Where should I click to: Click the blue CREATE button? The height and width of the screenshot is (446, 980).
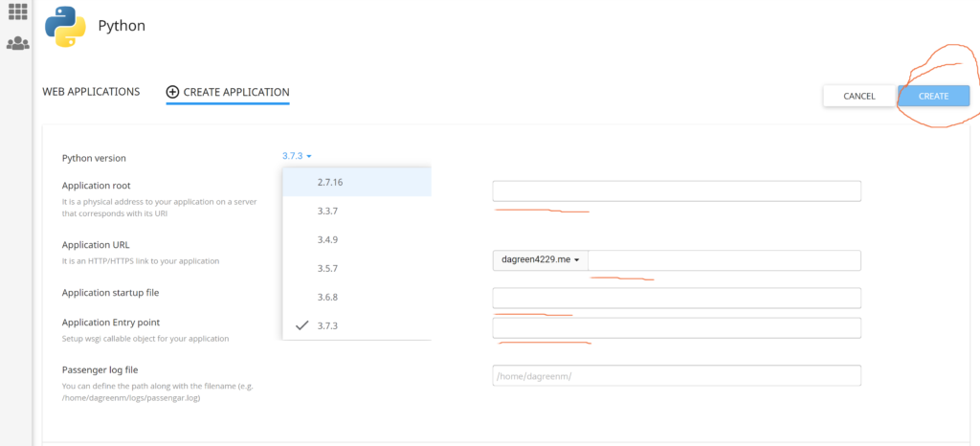[x=934, y=97]
